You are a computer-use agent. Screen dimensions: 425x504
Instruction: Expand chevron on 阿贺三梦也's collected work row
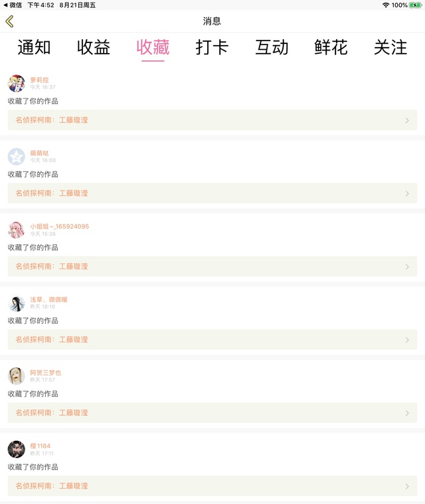coord(407,413)
